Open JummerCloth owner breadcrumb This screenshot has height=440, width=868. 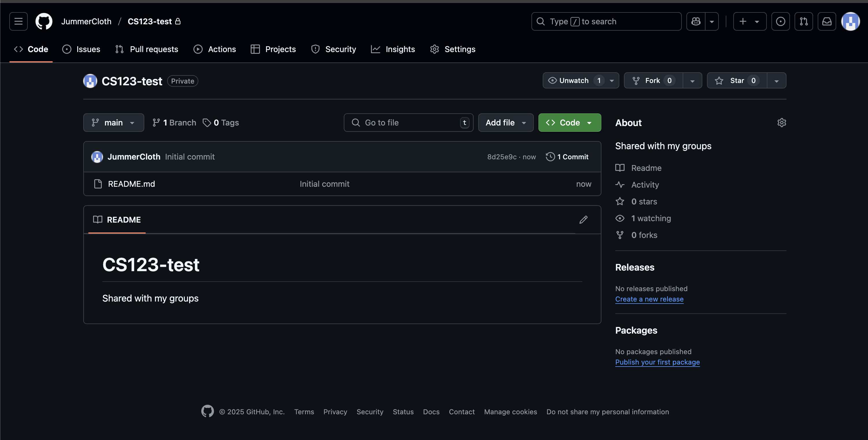tap(86, 22)
